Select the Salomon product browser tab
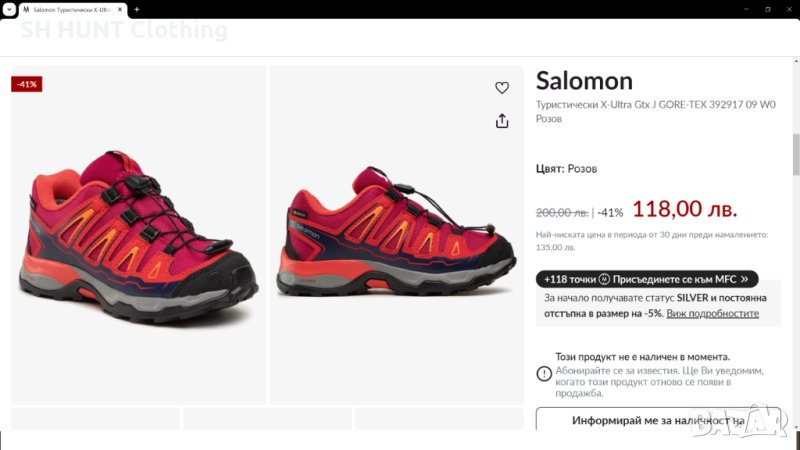Screen dimensions: 800x450 (x=70, y=9)
